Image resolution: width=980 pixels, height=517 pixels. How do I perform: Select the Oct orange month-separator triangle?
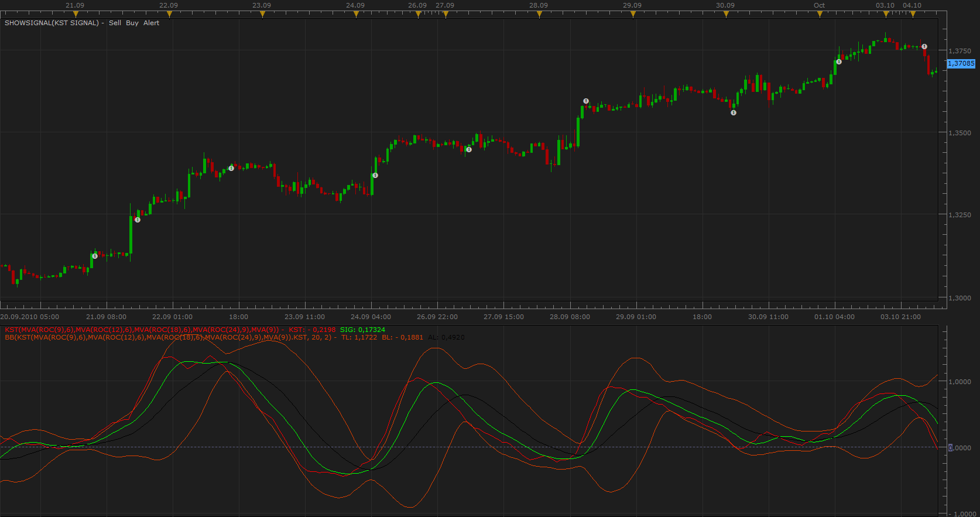[x=820, y=15]
